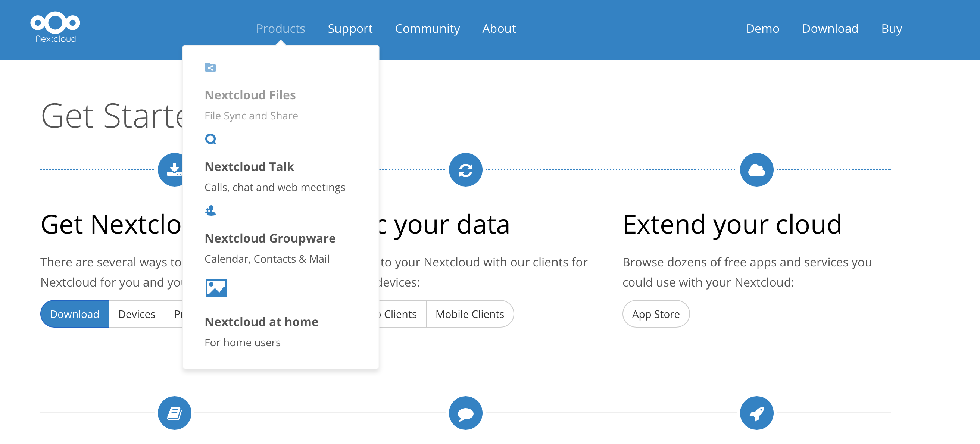
Task: Click the App Store button
Action: pos(656,314)
